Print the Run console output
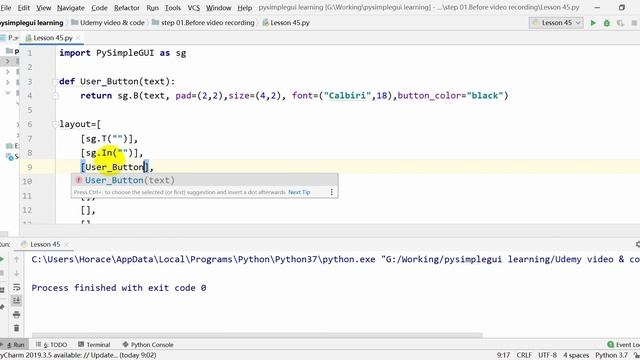Viewport: 640px width, 360px height. pos(16,314)
